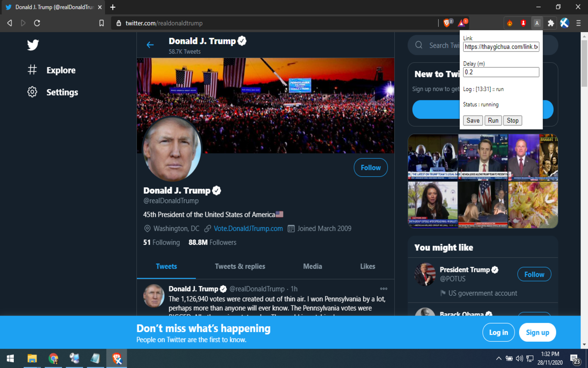Open Explore hashtag icon
588x368 pixels.
tap(32, 70)
